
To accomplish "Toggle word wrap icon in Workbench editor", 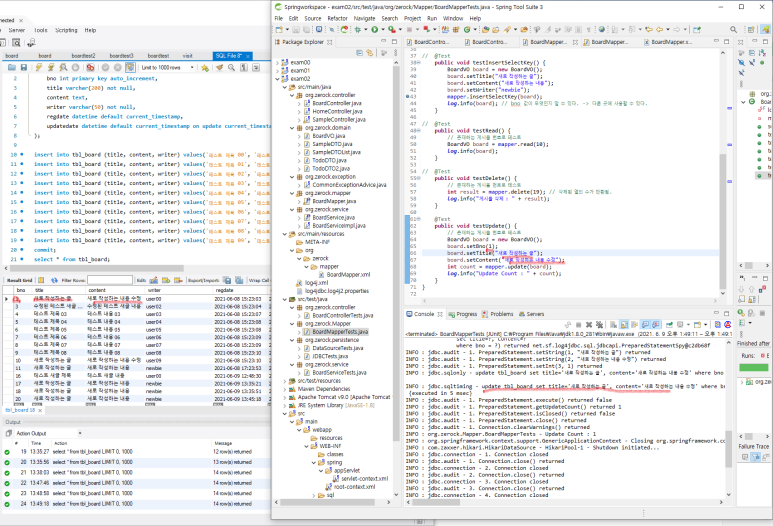I will pos(256,68).
